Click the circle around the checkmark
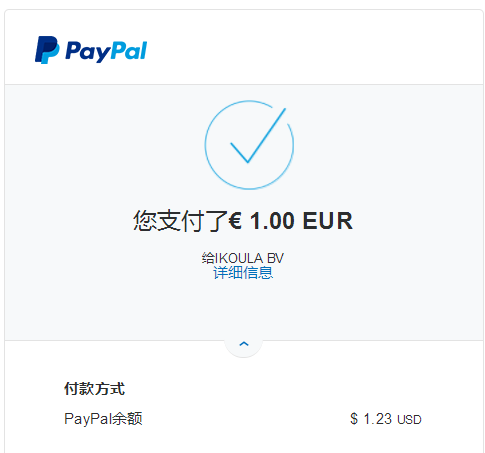This screenshot has height=453, width=485. point(249,145)
